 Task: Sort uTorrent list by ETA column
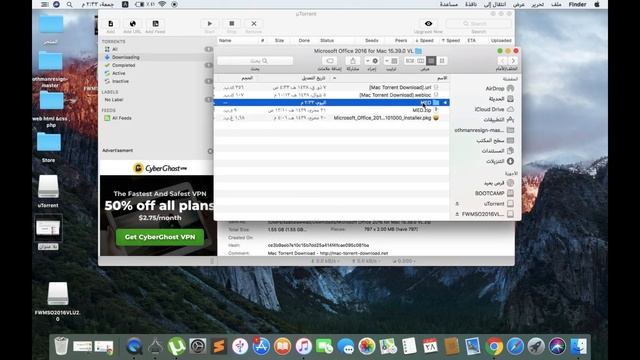pos(471,40)
